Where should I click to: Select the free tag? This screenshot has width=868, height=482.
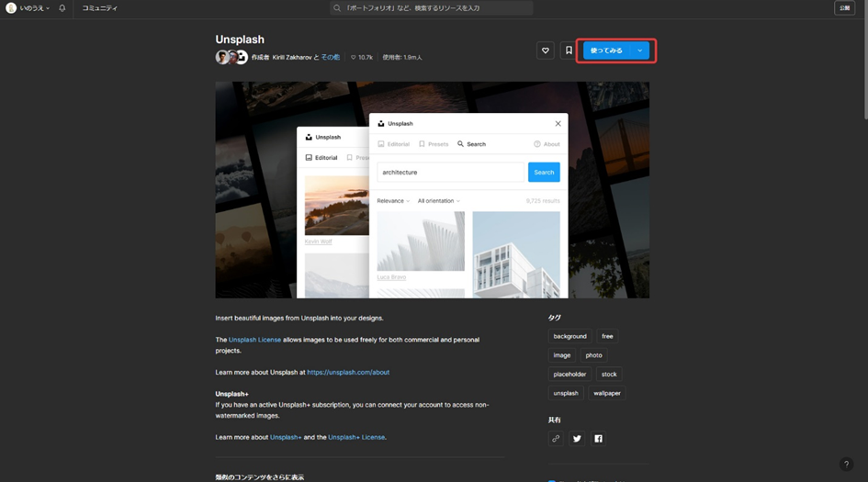pyautogui.click(x=607, y=336)
